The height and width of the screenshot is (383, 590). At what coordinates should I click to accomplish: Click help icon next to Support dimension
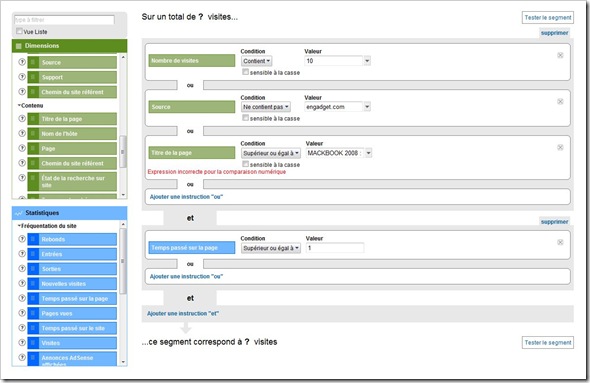click(22, 77)
